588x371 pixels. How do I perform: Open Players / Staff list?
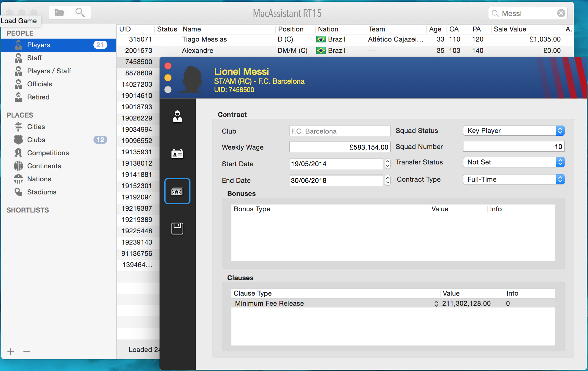pos(59,71)
